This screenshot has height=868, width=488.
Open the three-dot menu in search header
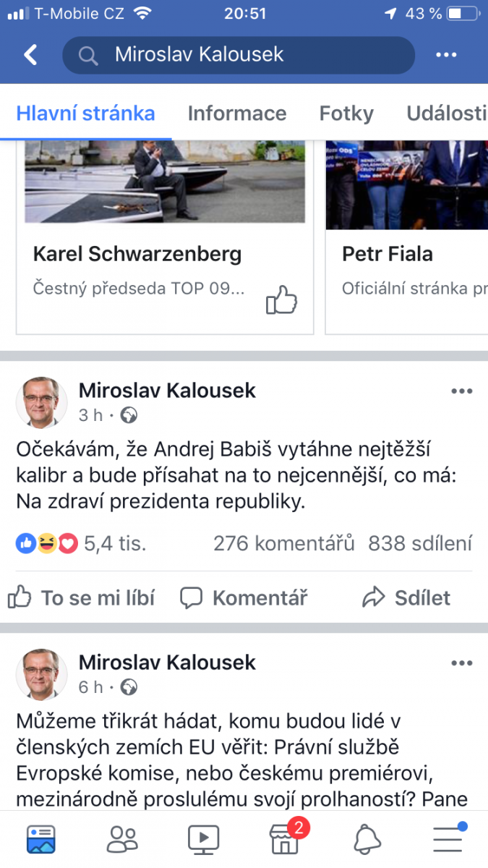click(x=446, y=55)
